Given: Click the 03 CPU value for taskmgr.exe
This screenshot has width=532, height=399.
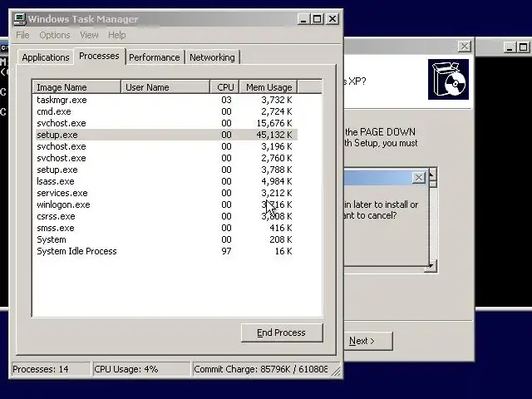Looking at the screenshot, I should click(226, 100).
